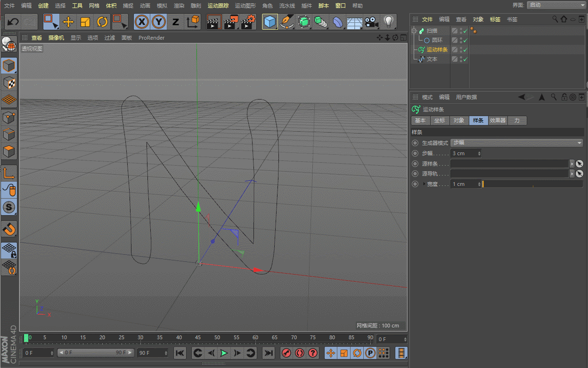Screen dimensions: 588x368
Task: Toggle the 圆环 object enable checkmark
Action: [465, 41]
